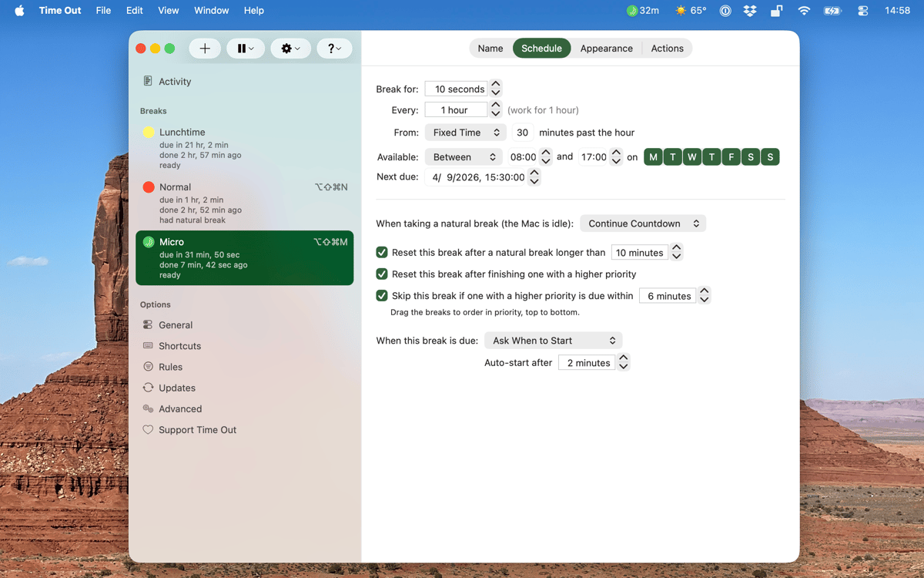Open the Window menu in menu bar

211,11
